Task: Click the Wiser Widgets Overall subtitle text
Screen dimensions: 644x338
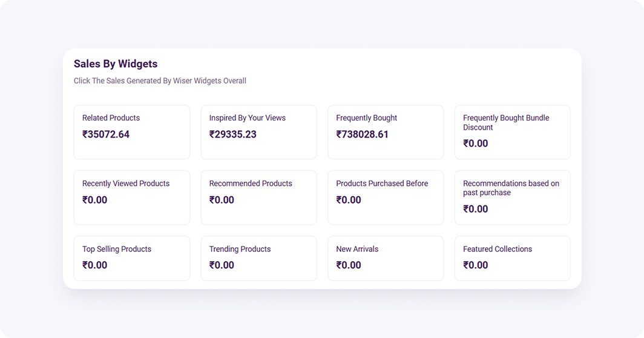Action: coord(160,81)
